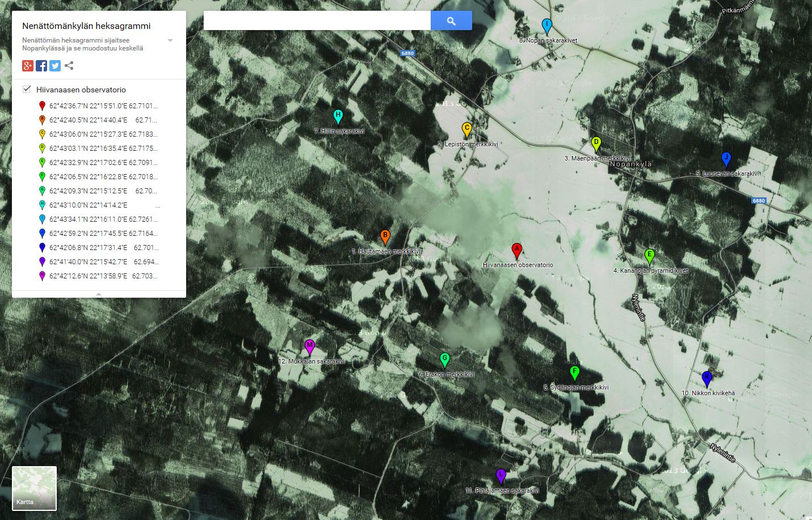Click yellow marker C Lepistön merkkikivi
Screen dimensions: 812x520
coord(466,129)
